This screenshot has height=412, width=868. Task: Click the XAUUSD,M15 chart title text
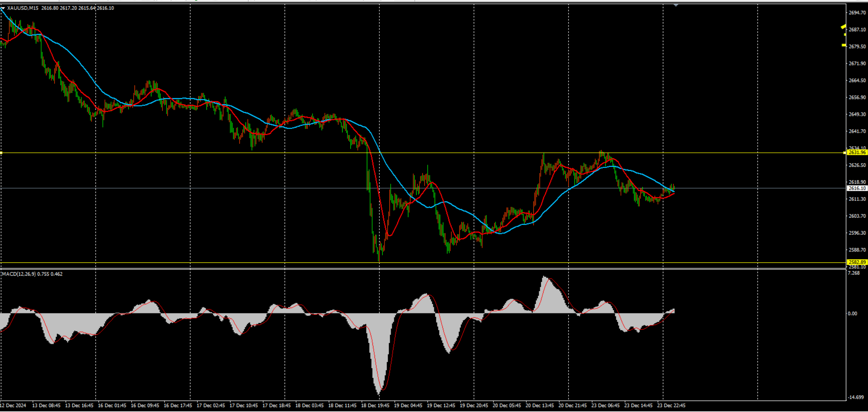[x=23, y=8]
